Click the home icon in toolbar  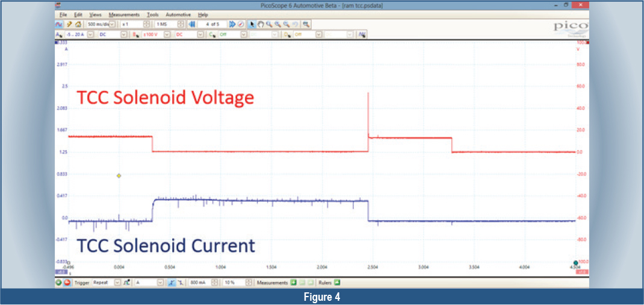coord(77,24)
